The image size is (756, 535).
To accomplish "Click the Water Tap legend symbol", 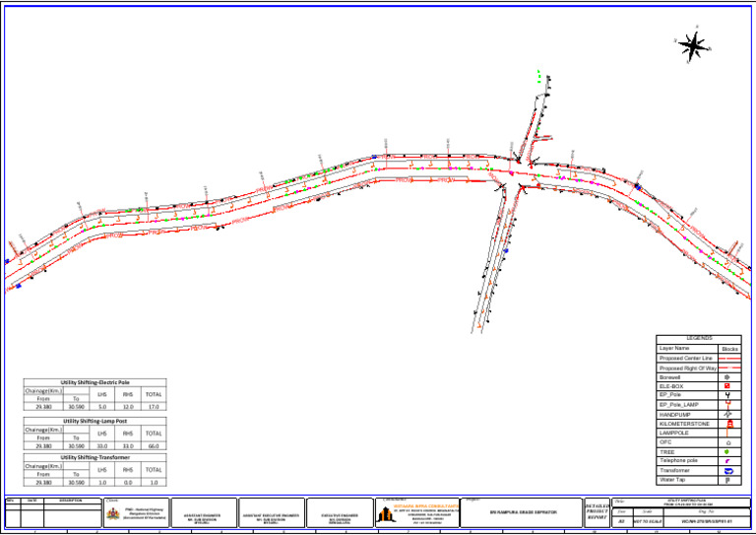I will (727, 480).
